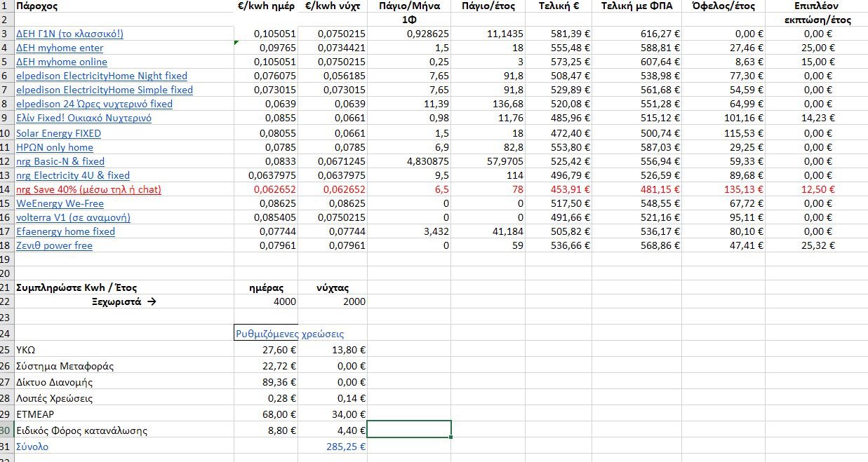
Task: Open elpedison ElectricityHome Simple fixed link
Action: click(105, 90)
